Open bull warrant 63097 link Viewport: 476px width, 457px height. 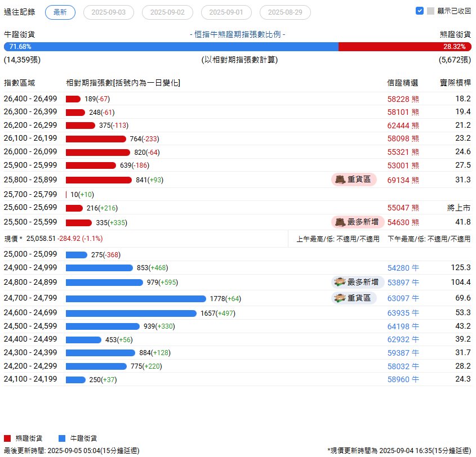tap(403, 298)
